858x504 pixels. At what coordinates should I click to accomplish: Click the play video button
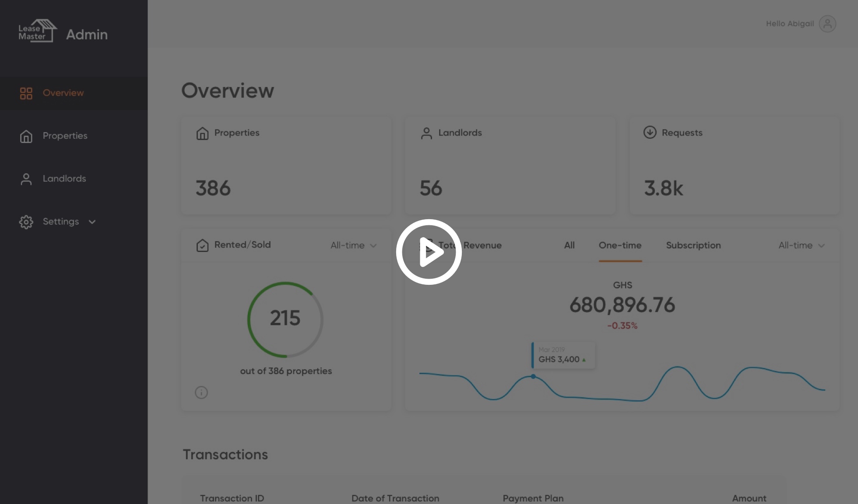429,252
